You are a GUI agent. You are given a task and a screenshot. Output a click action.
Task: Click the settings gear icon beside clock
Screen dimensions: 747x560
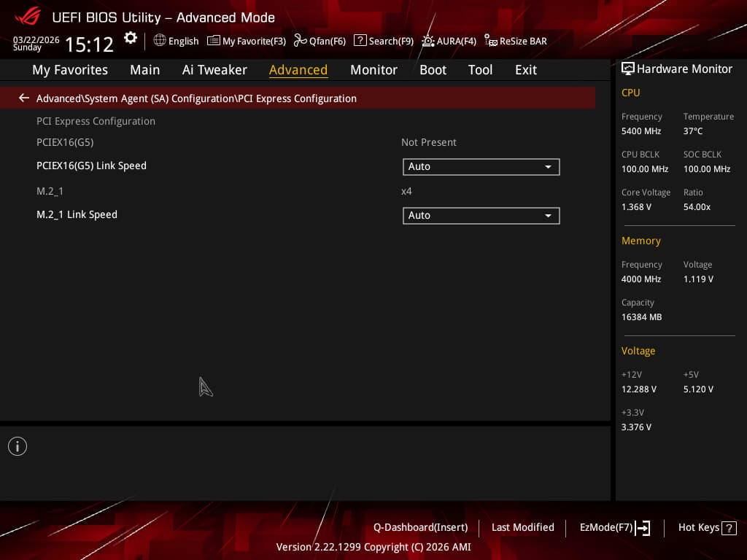[x=130, y=38]
